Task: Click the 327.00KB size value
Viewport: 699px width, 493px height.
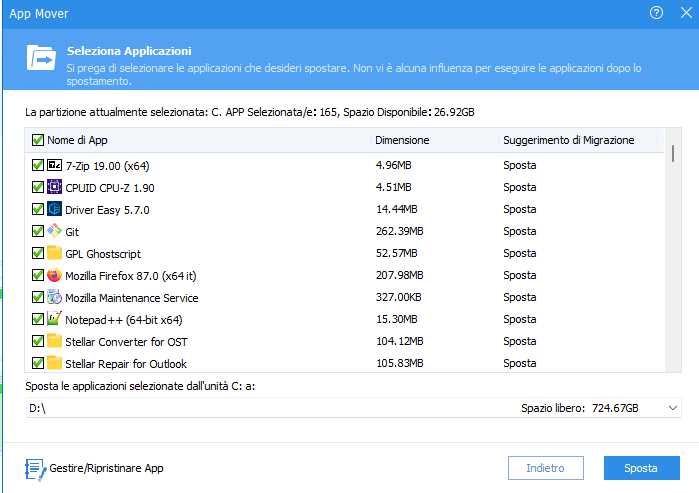Action: 399,297
